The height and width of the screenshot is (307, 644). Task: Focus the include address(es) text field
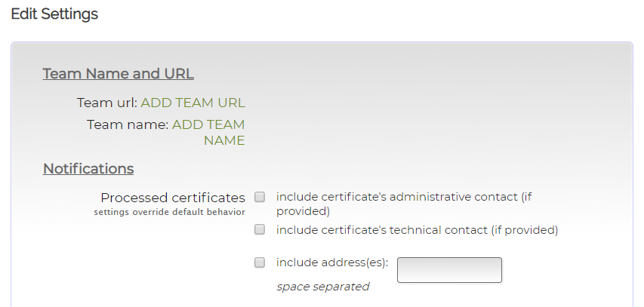click(x=449, y=270)
